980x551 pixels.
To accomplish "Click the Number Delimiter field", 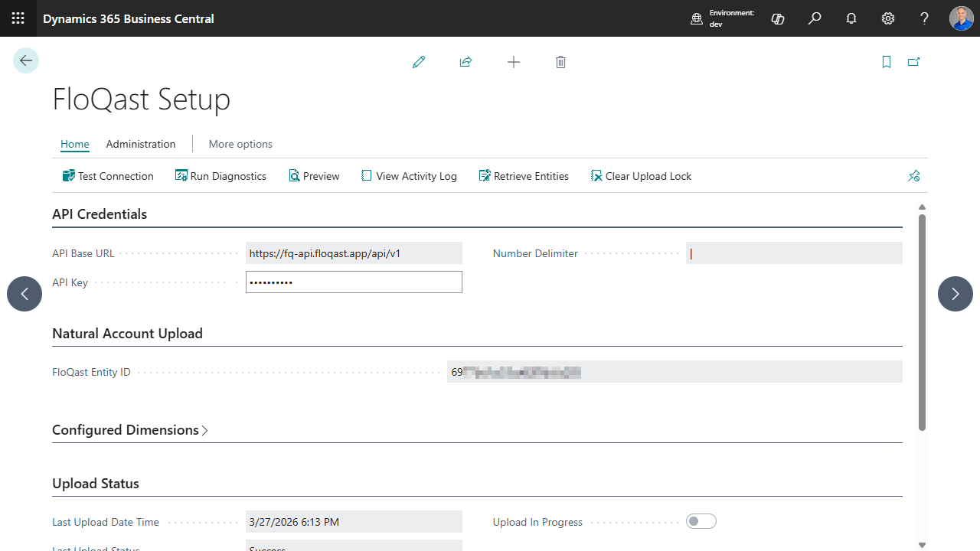I will (794, 253).
